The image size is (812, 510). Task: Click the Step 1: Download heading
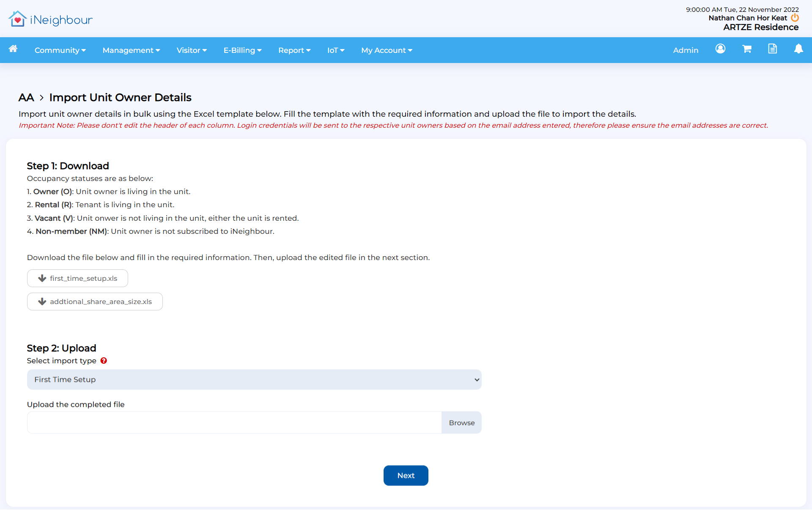pos(68,166)
